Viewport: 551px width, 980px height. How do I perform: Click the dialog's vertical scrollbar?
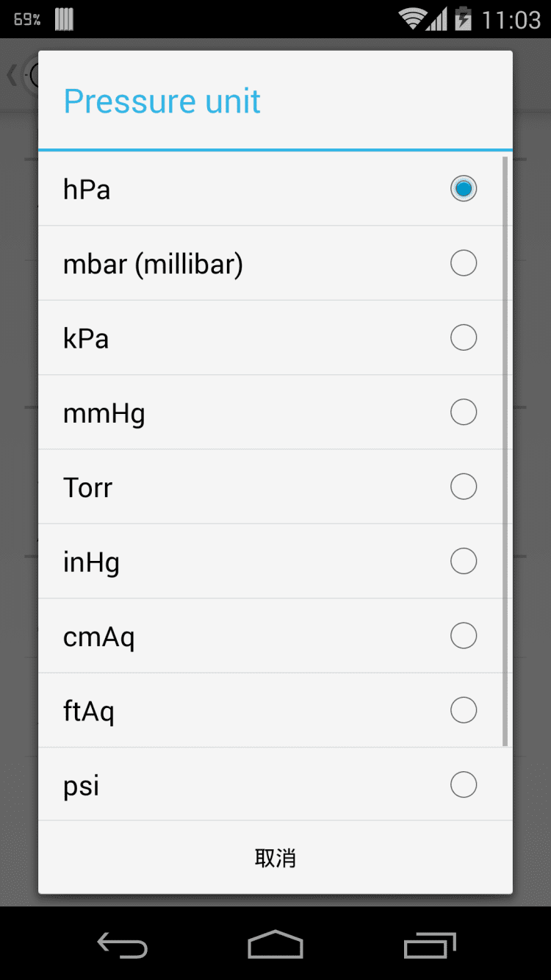coord(505,450)
